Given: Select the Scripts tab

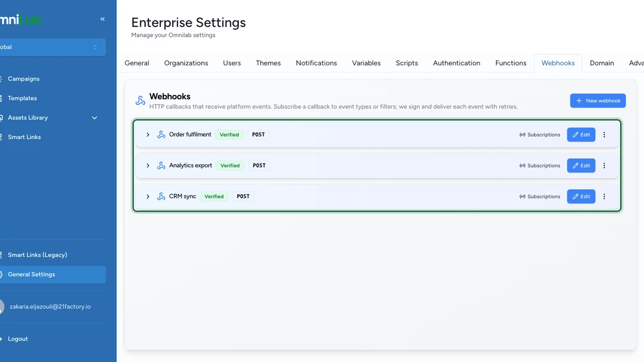Looking at the screenshot, I should (407, 63).
